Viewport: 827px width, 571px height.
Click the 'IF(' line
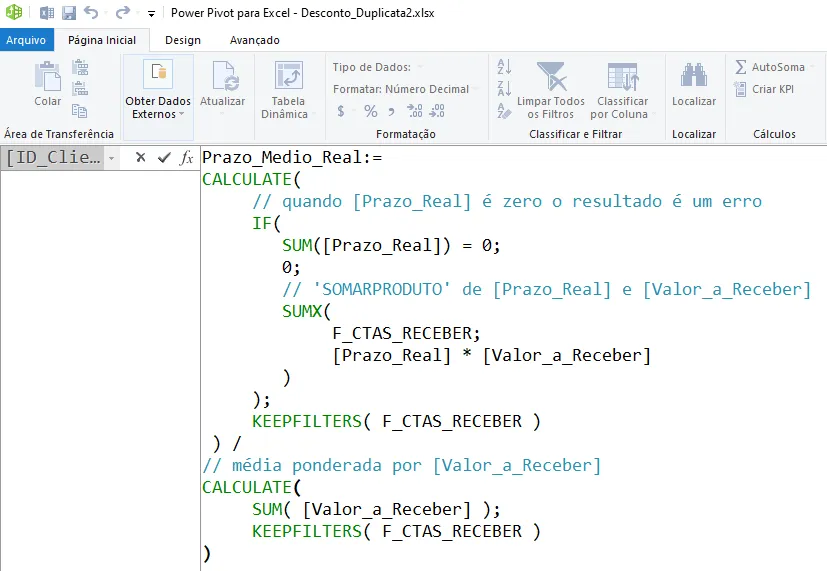[x=266, y=223]
